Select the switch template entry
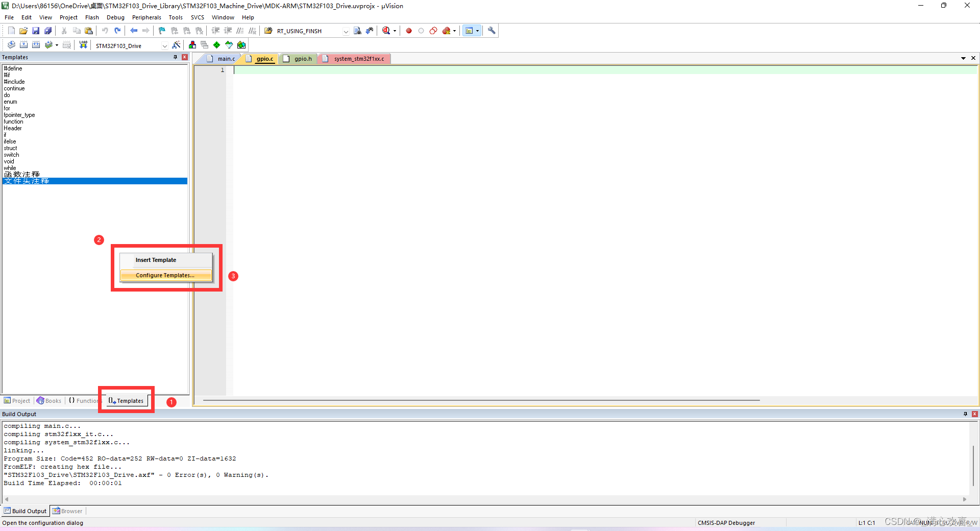The height and width of the screenshot is (531, 980). (95, 155)
